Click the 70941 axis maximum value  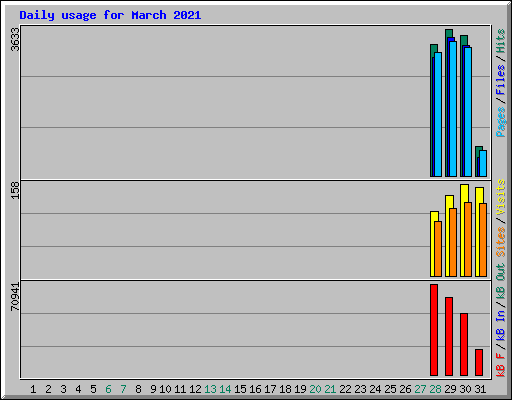[15, 297]
